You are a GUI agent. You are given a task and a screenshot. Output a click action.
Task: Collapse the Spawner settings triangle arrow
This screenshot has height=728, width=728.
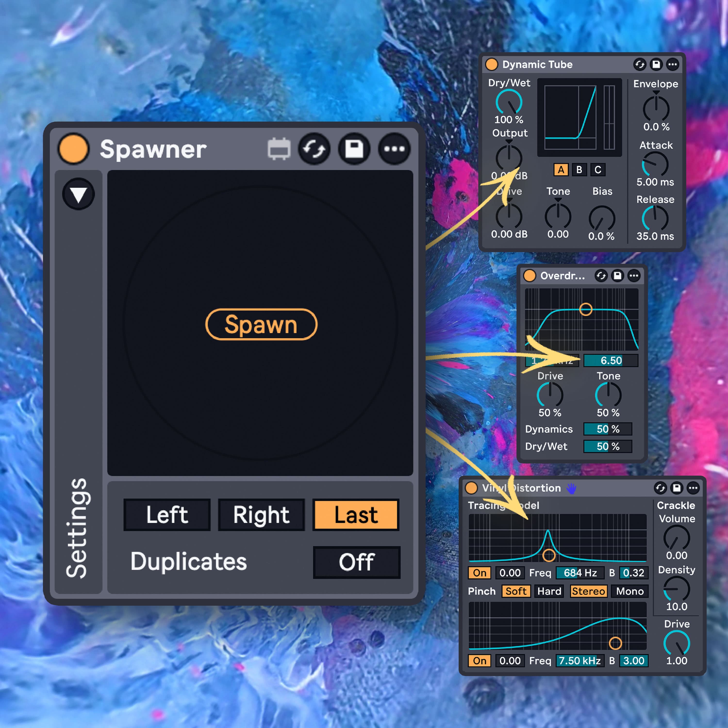tap(78, 194)
